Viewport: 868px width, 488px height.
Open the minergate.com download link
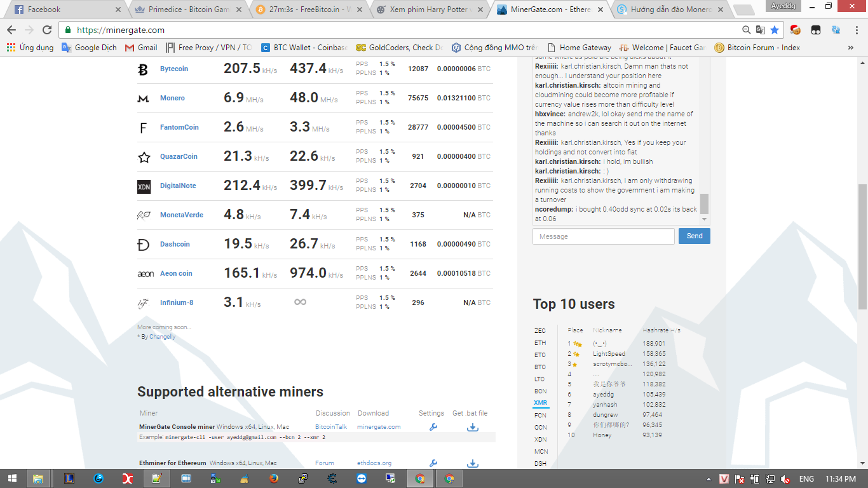tap(379, 427)
